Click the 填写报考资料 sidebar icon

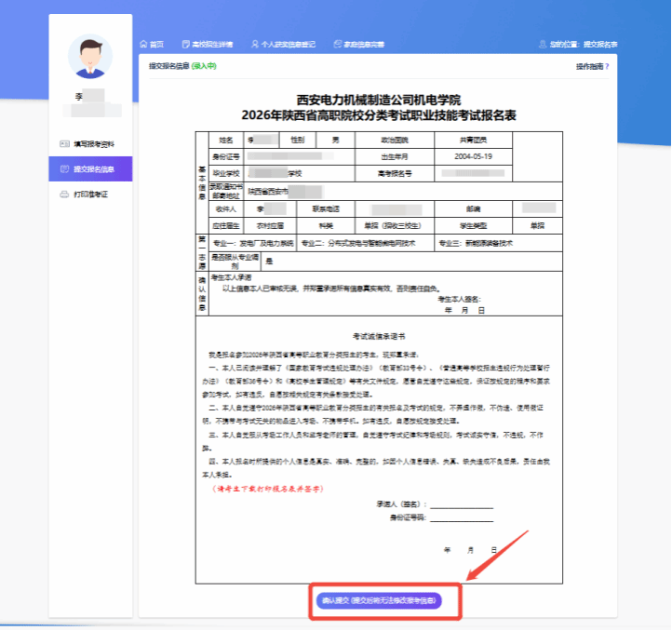(x=63, y=144)
